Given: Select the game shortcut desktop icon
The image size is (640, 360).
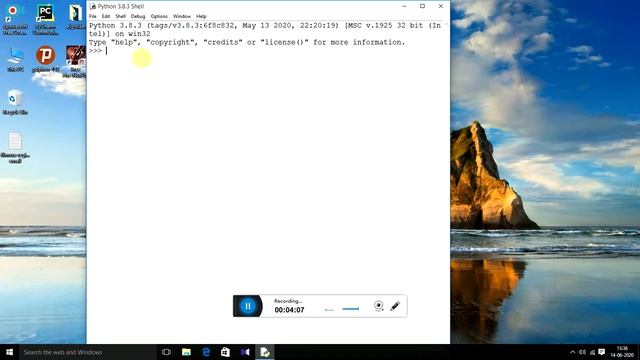Looking at the screenshot, I should pos(76,61).
